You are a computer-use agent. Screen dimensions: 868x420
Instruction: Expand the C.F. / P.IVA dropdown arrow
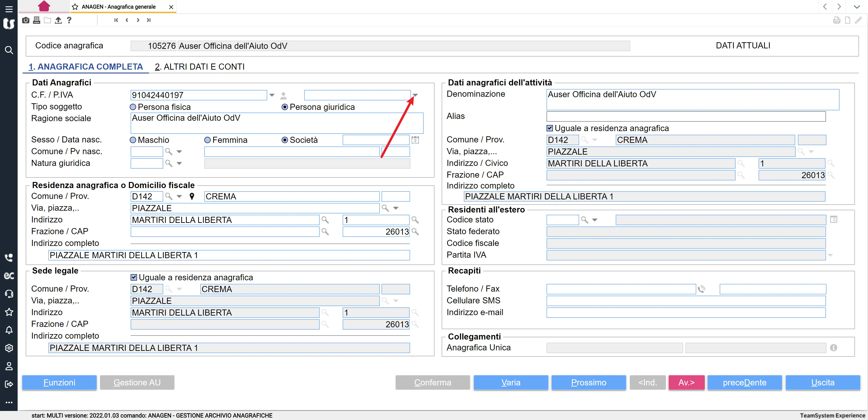tap(272, 95)
